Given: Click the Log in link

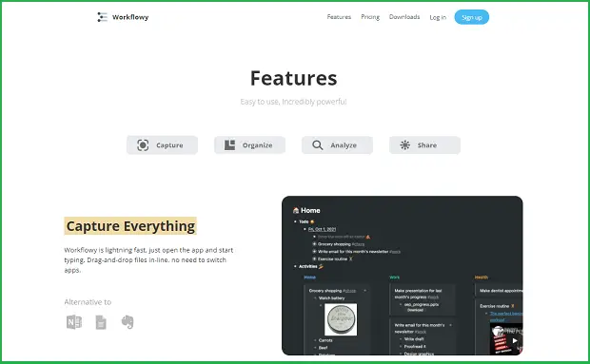Looking at the screenshot, I should (x=438, y=17).
